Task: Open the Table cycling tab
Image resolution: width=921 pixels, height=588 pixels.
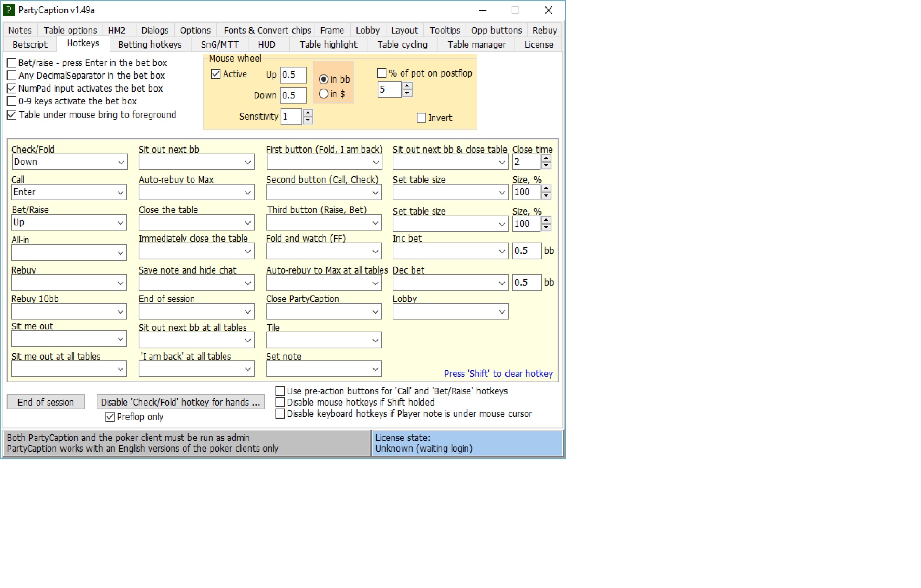Action: pos(402,45)
